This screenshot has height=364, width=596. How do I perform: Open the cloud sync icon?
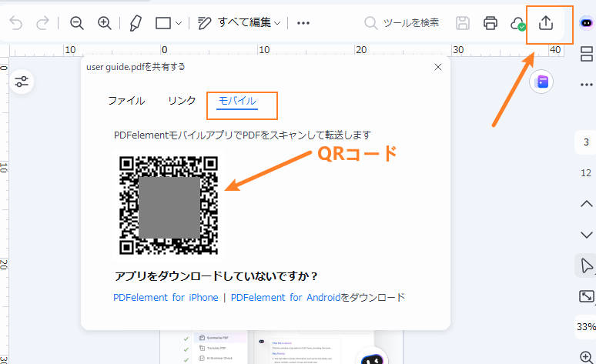click(518, 24)
